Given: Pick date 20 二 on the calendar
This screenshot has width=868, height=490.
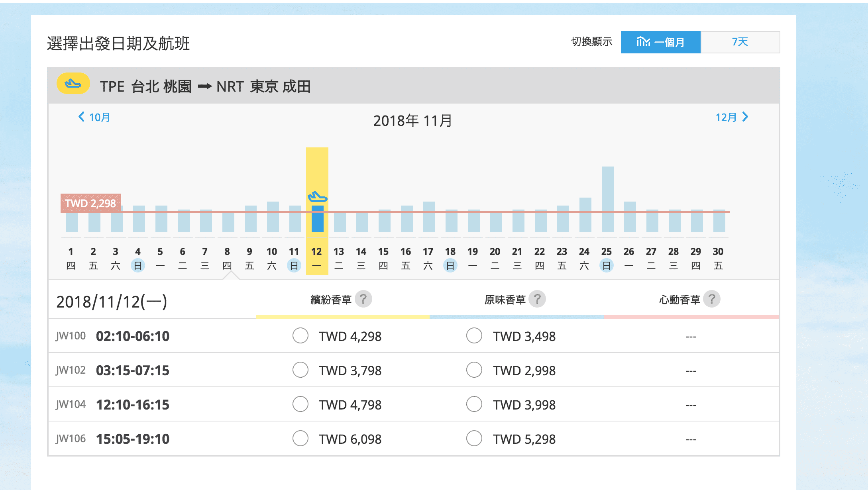Looking at the screenshot, I should (495, 258).
